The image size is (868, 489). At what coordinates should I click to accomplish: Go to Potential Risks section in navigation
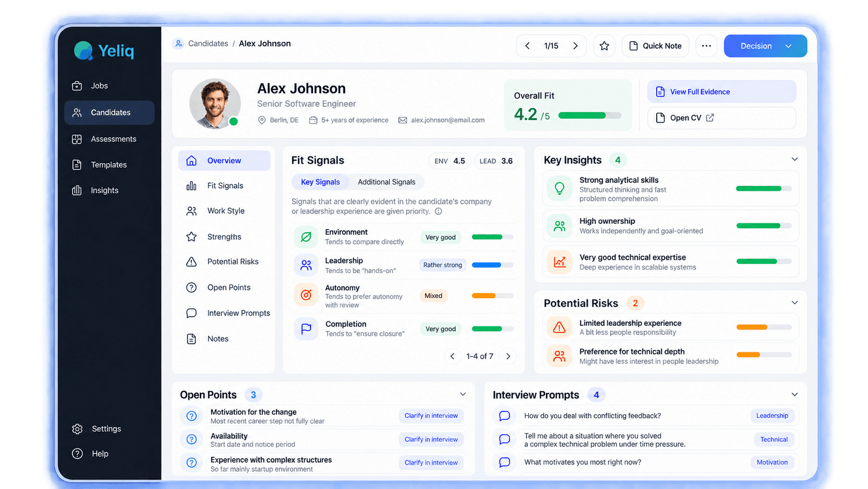coord(224,261)
